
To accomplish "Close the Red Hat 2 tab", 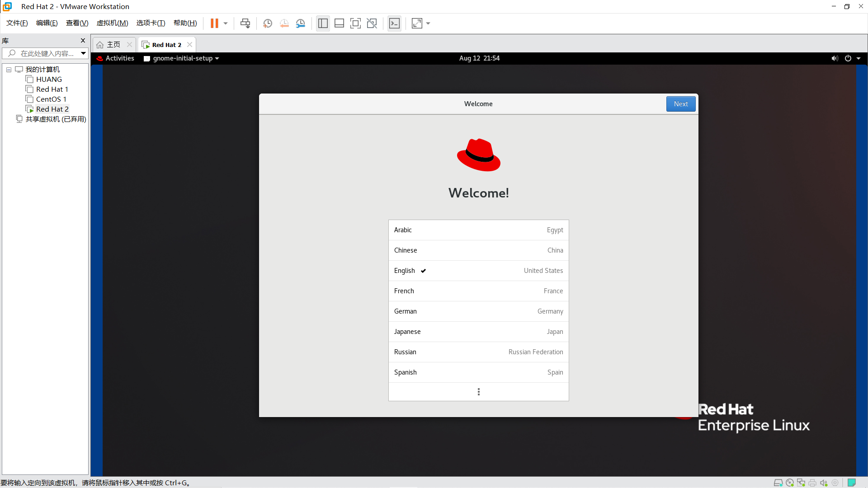I will tap(189, 44).
